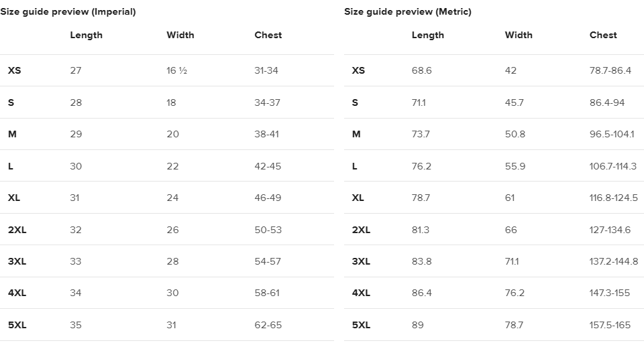Click the 55.9 width value for L

tap(515, 166)
